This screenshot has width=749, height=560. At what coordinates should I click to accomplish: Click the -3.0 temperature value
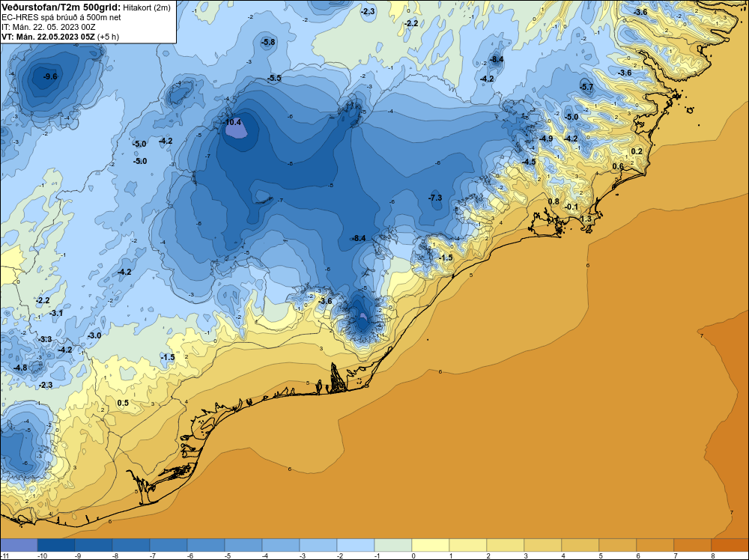click(94, 335)
